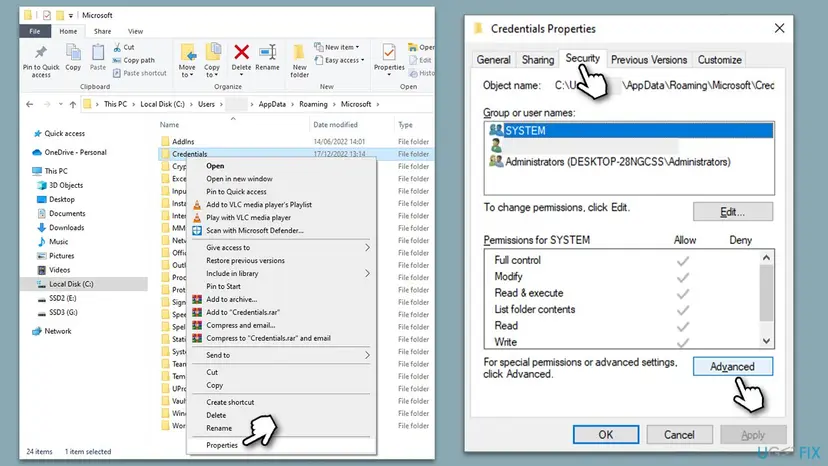Choose Properties in context menu
Screen dimensions: 828x466
222,445
